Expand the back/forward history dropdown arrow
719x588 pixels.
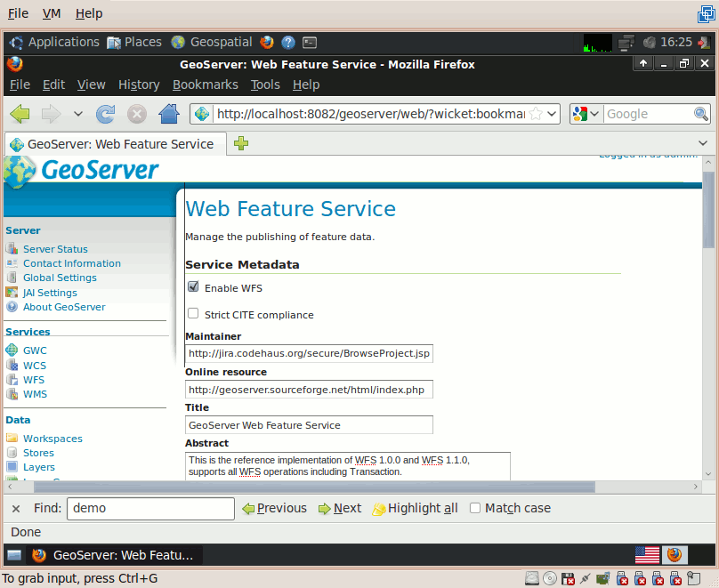78,114
